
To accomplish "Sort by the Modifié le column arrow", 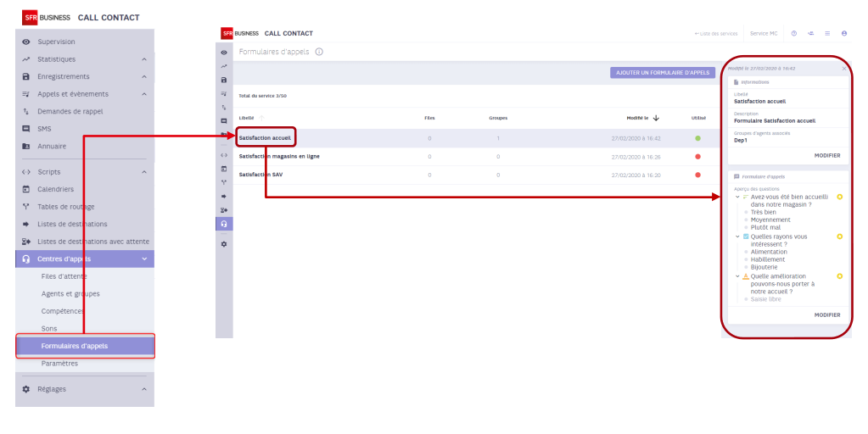I will point(657,118).
